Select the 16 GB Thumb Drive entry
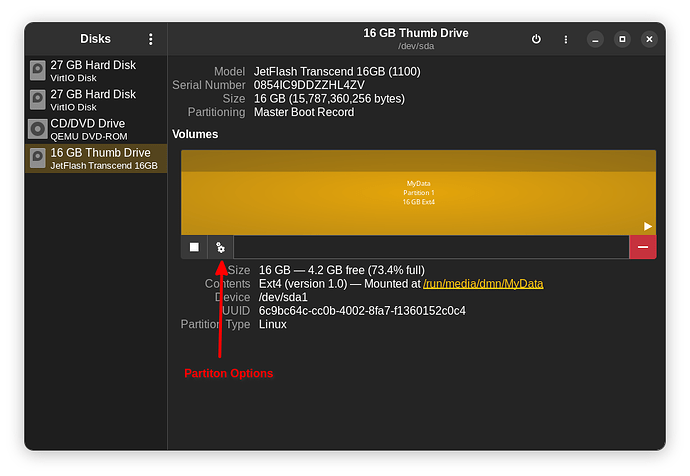The height and width of the screenshot is (476, 690). (x=96, y=158)
